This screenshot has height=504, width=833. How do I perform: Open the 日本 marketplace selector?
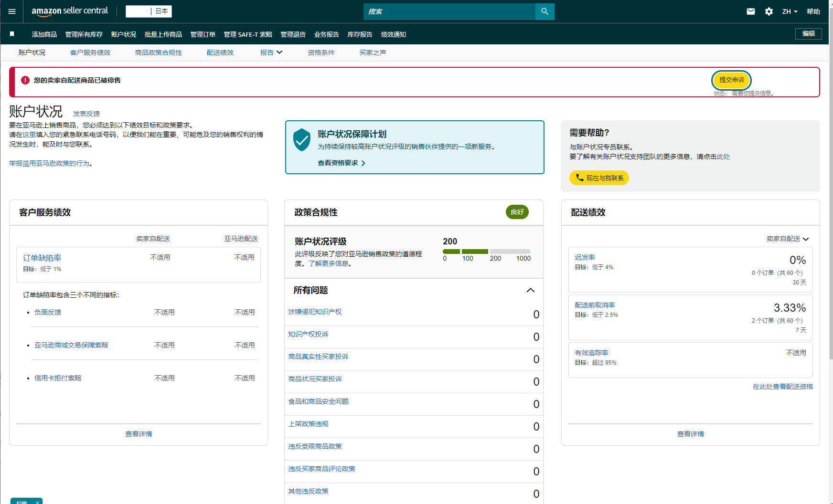[149, 11]
